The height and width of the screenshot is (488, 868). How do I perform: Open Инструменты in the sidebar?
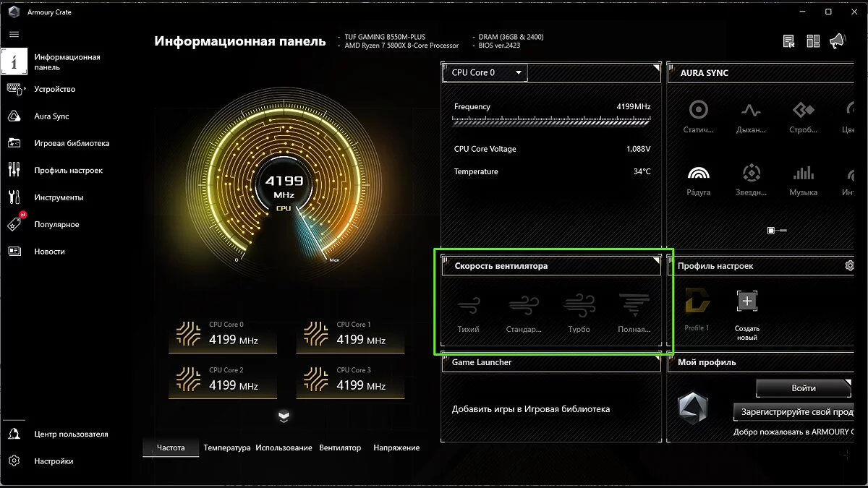click(x=59, y=197)
